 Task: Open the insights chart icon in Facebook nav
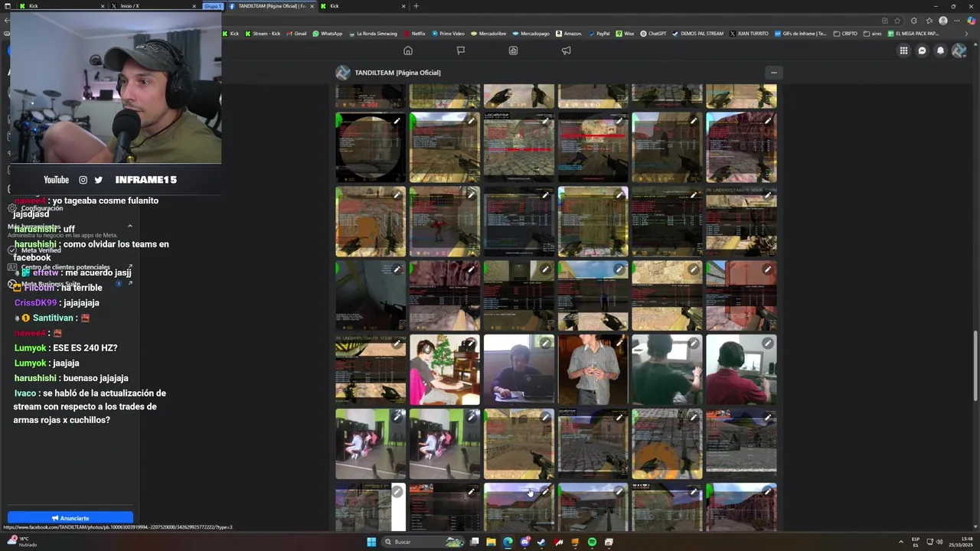tap(513, 51)
